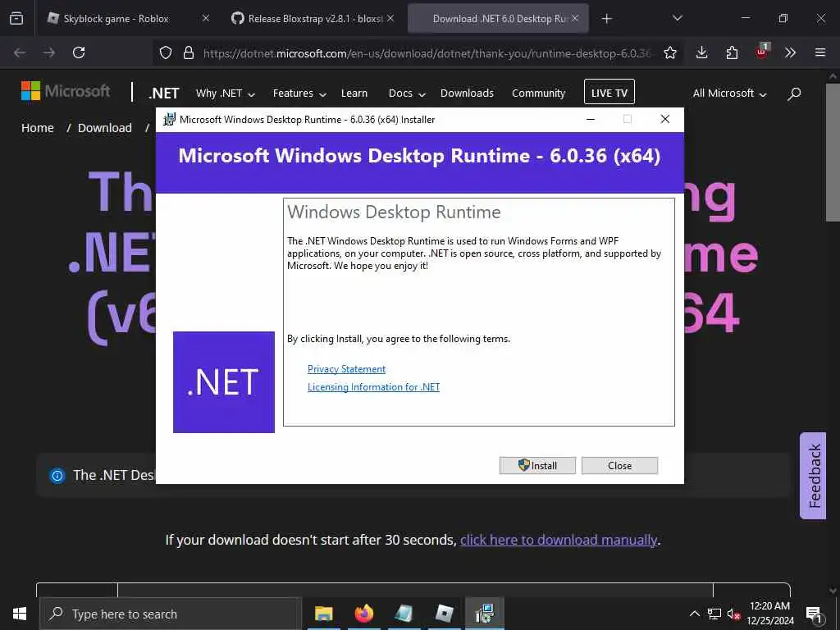Click the page vertical scrollbar thumb

(x=833, y=152)
